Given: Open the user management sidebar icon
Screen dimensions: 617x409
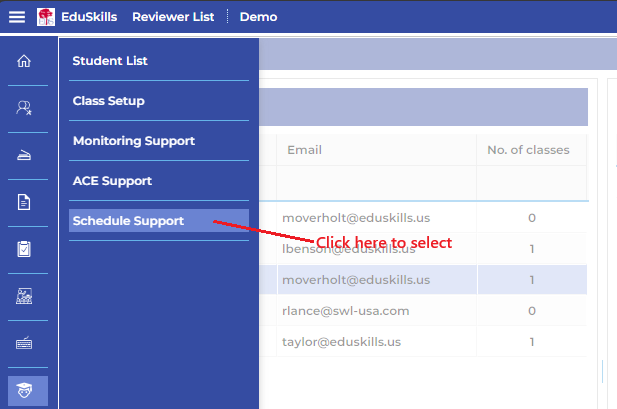Looking at the screenshot, I should coord(24,108).
